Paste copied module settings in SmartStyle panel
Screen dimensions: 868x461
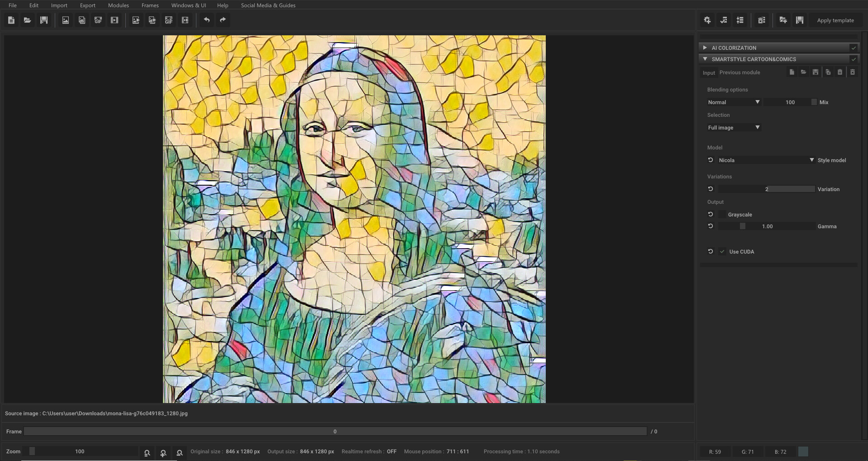[x=840, y=72]
